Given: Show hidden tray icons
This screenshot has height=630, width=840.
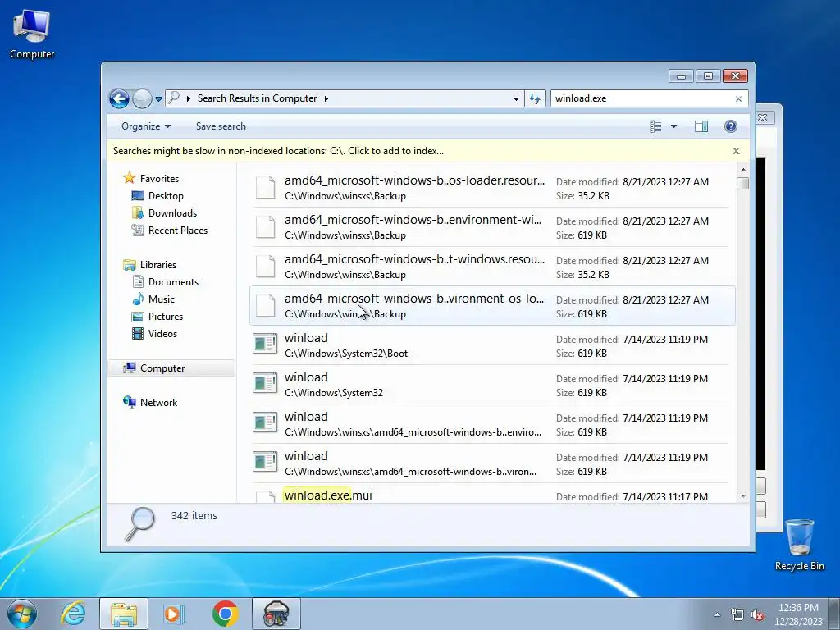Looking at the screenshot, I should (x=717, y=614).
